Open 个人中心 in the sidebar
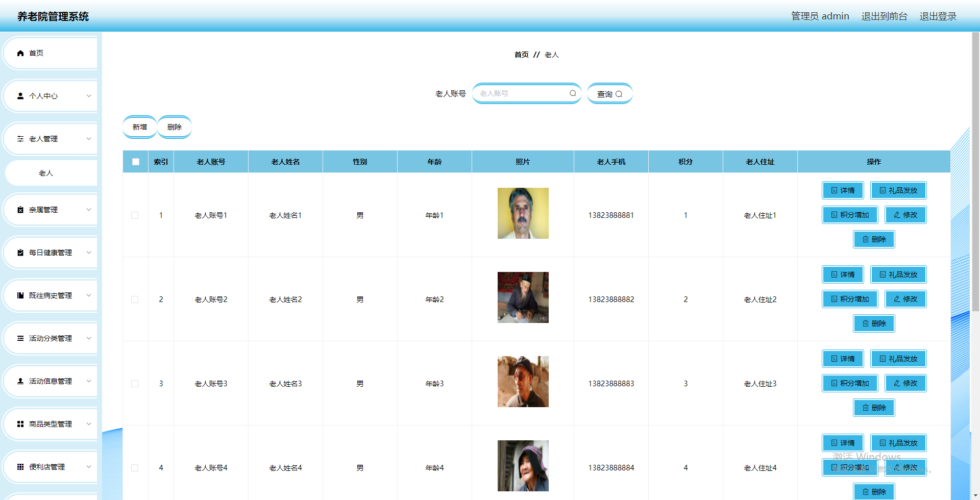The image size is (980, 500). 51,96
